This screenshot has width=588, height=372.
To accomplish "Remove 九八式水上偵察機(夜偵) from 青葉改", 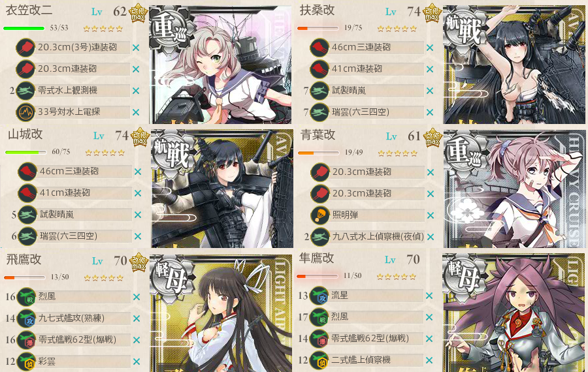I will click(x=430, y=237).
